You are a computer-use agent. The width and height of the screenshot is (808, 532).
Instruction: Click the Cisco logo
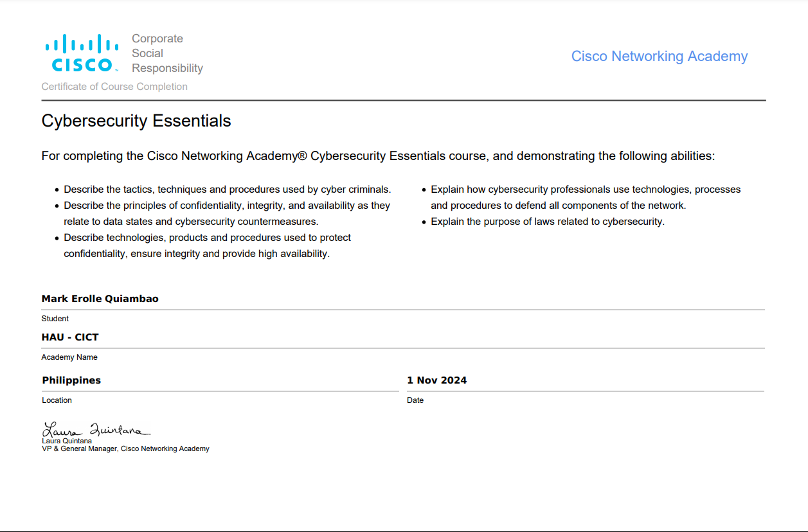pos(82,53)
